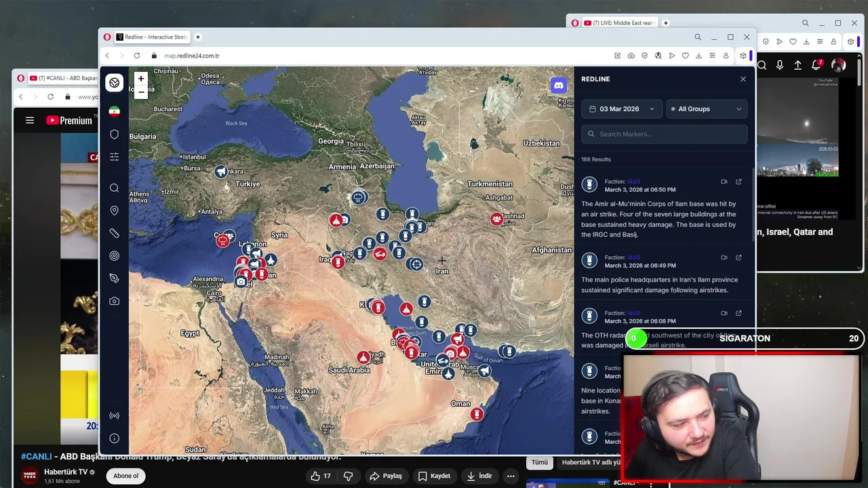
Task: Select the ruler measure tool in sidebar
Action: [115, 233]
